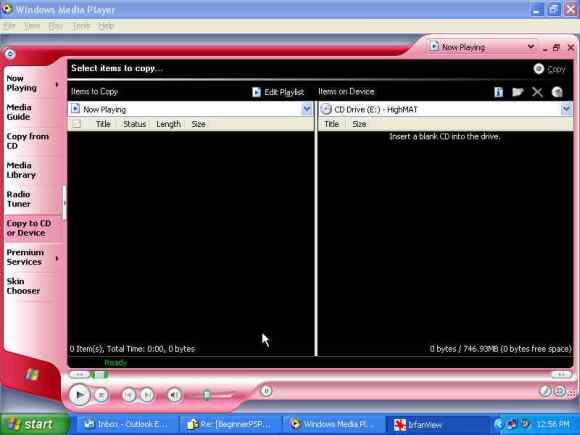Toggle the select-all checkbox in Items to Copy
The image size is (580, 435).
pyautogui.click(x=77, y=124)
